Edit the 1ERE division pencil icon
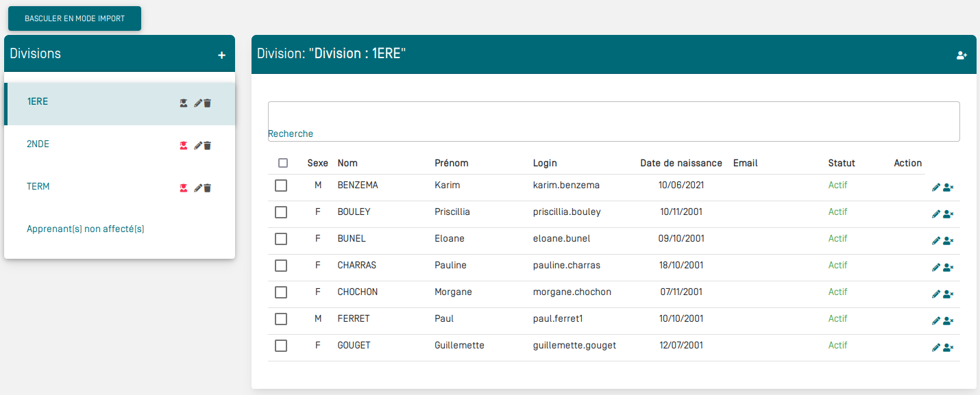The image size is (980, 395). [198, 103]
